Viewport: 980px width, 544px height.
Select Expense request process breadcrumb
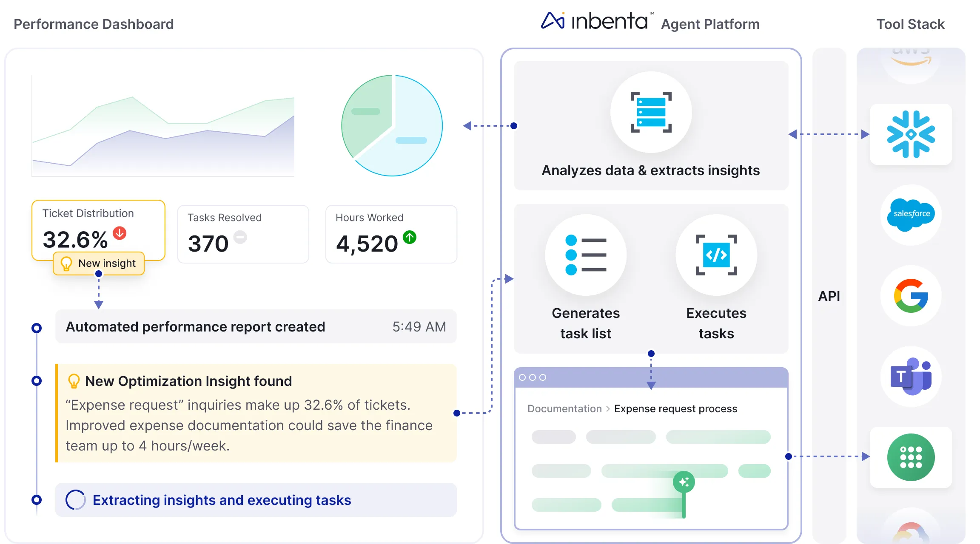click(675, 408)
